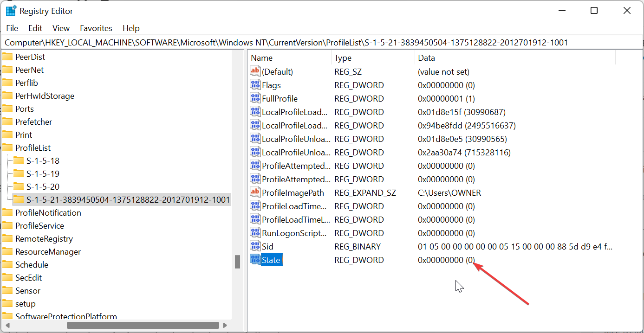Click the Perflib folder icon
This screenshot has height=333, width=644.
[7, 83]
